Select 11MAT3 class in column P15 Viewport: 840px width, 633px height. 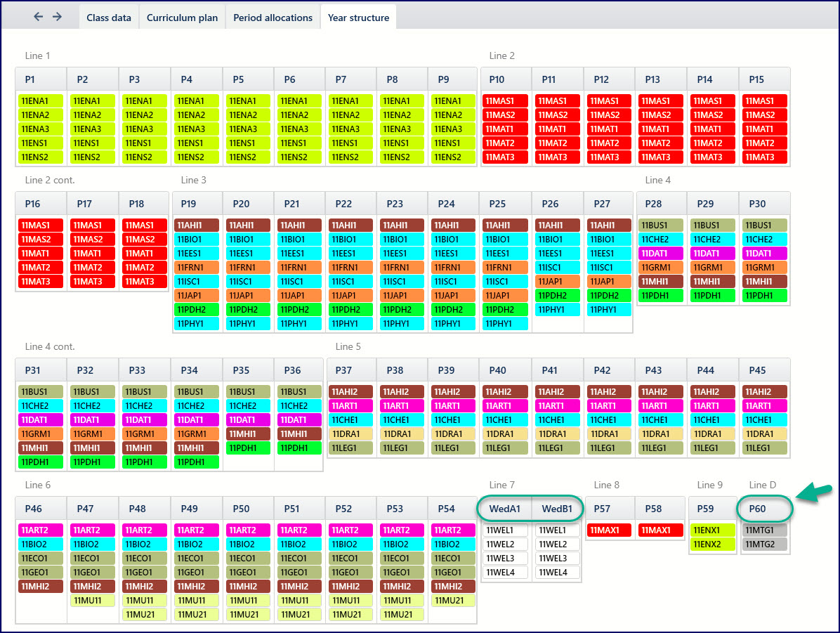(x=765, y=157)
